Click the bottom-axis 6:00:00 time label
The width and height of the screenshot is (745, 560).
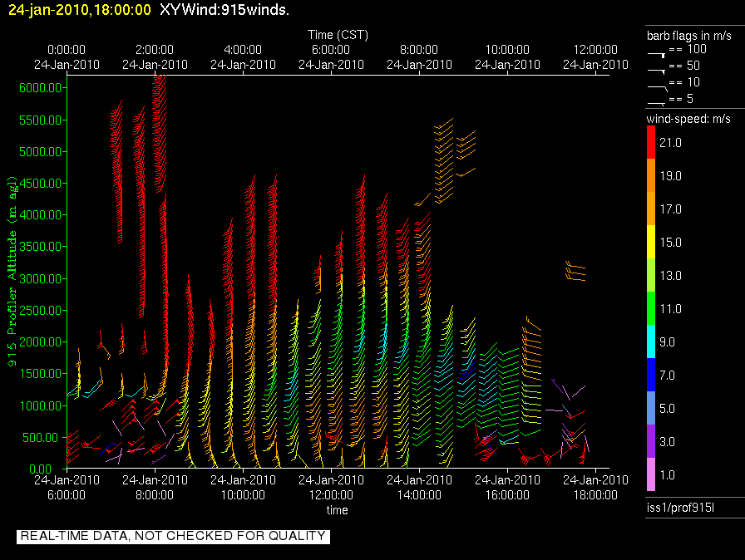click(67, 495)
